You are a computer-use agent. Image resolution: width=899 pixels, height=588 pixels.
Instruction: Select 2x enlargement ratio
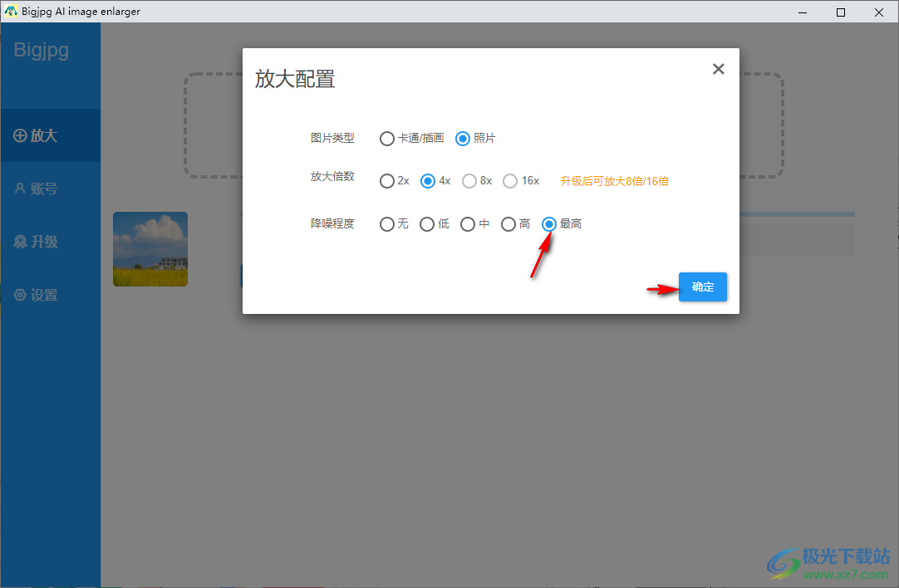pyautogui.click(x=386, y=180)
